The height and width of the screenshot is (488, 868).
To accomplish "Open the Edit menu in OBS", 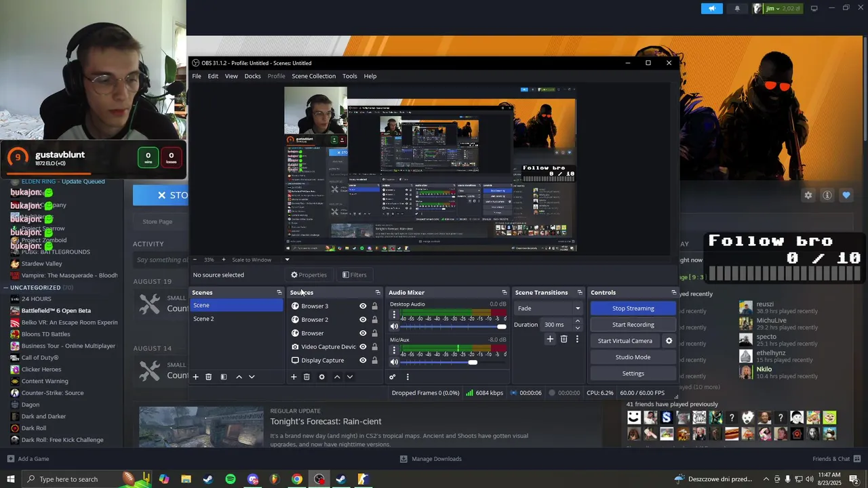I will pyautogui.click(x=213, y=76).
